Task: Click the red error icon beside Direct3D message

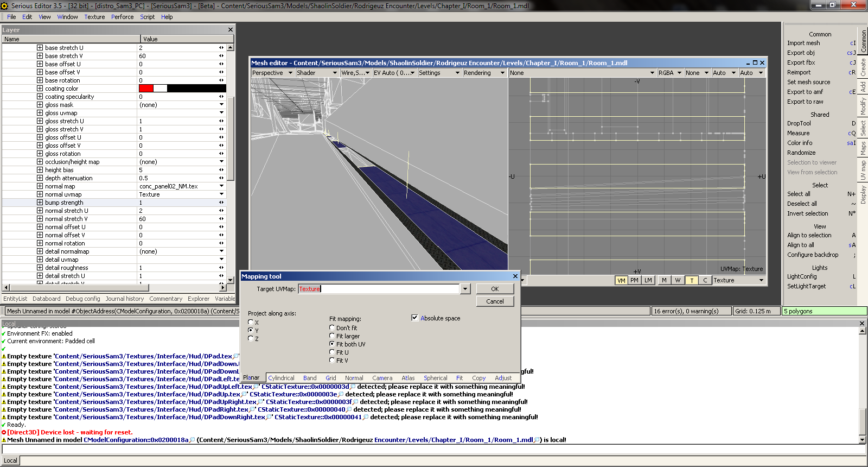Action: click(4, 432)
